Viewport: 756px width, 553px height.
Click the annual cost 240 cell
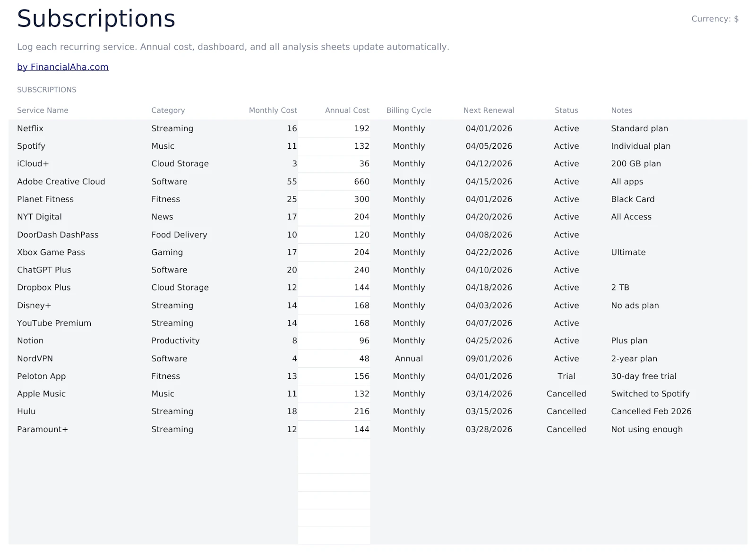tap(362, 270)
